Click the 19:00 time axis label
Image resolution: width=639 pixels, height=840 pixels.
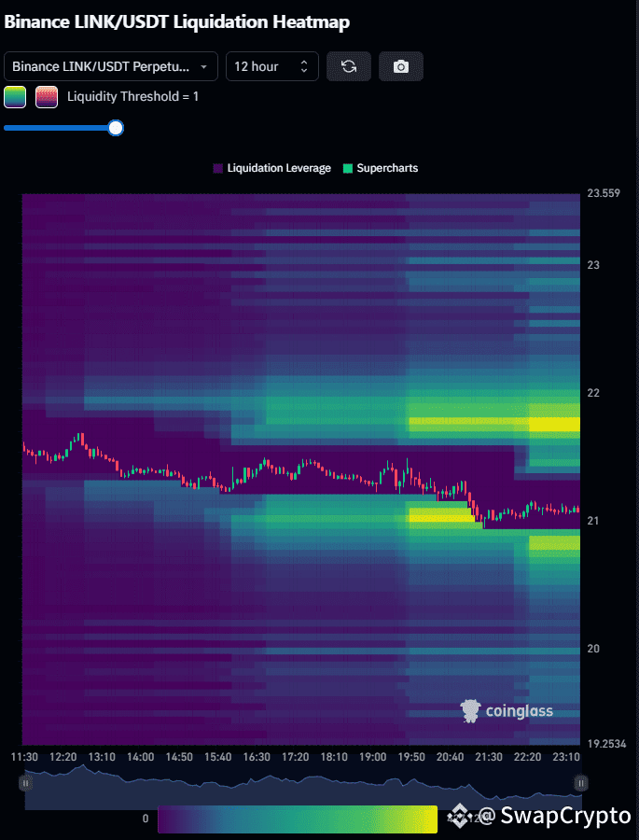point(373,757)
